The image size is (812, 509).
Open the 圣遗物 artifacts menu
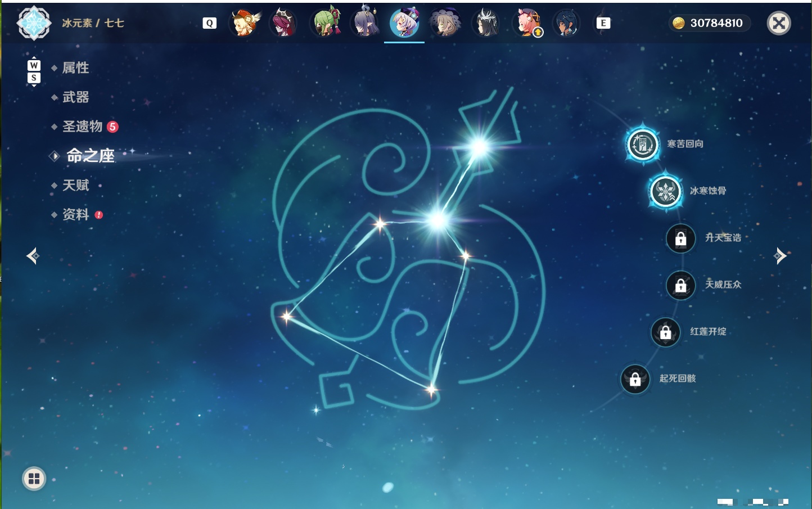(x=82, y=127)
